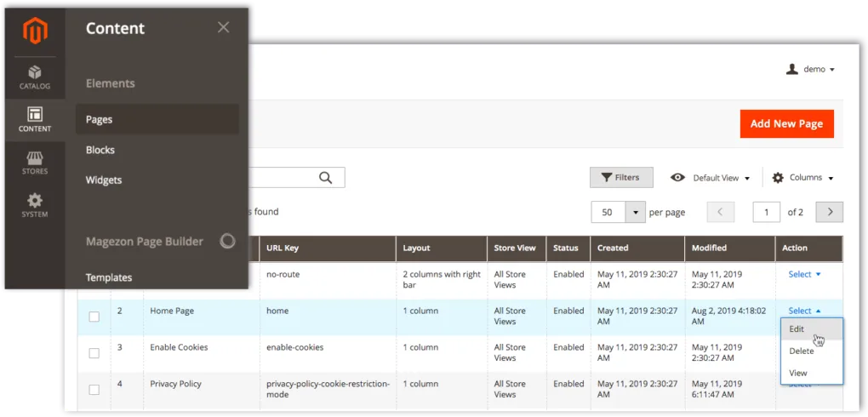
Task: Click the search magnifier icon
Action: 325,178
